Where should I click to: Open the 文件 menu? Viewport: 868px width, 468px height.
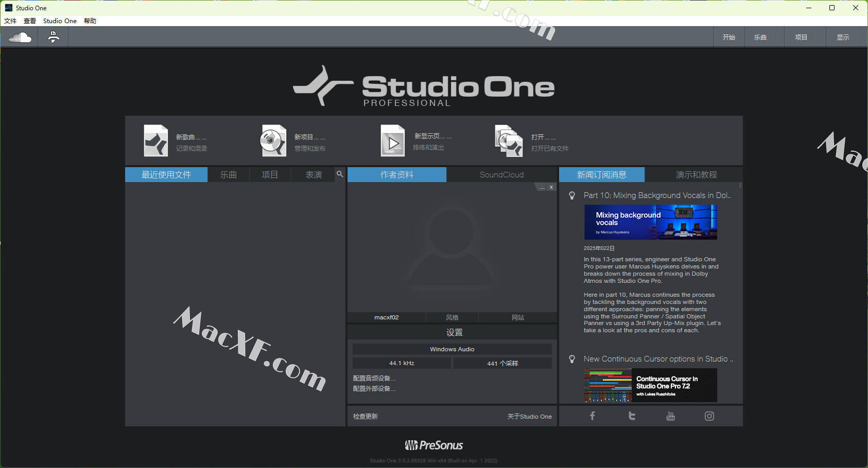(10, 21)
